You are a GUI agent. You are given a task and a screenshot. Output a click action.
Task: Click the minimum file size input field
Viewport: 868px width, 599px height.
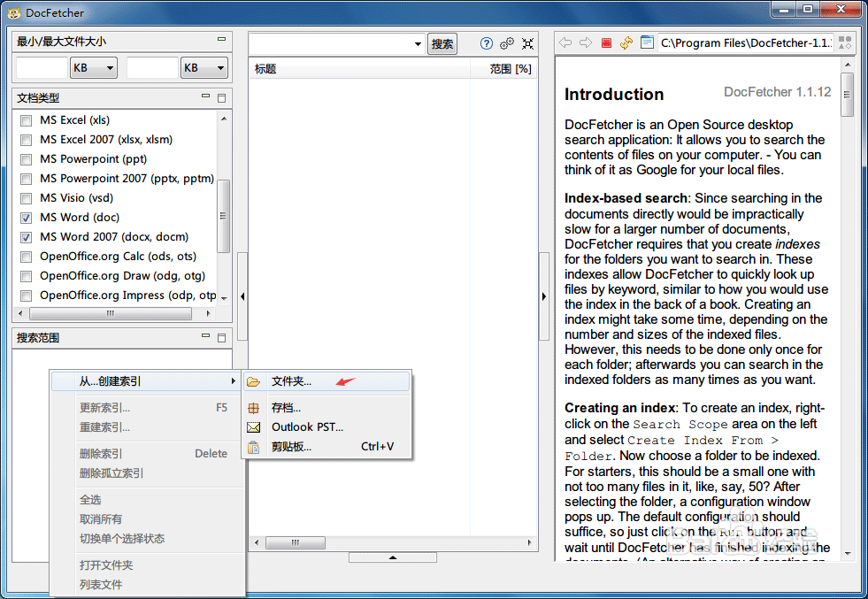coord(42,67)
